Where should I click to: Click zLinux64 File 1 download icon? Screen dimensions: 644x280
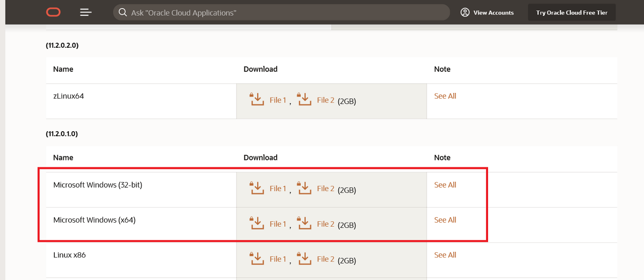(x=257, y=99)
